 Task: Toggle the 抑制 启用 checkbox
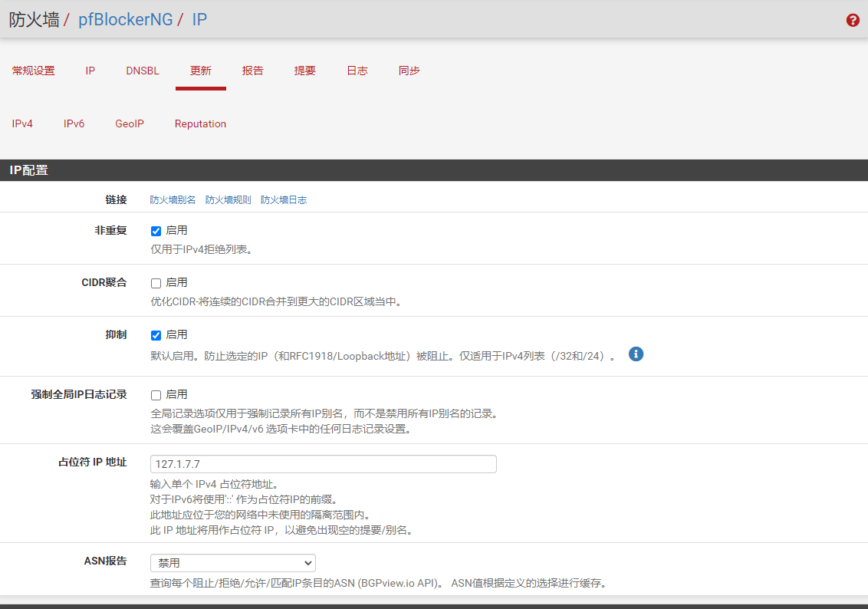point(156,335)
